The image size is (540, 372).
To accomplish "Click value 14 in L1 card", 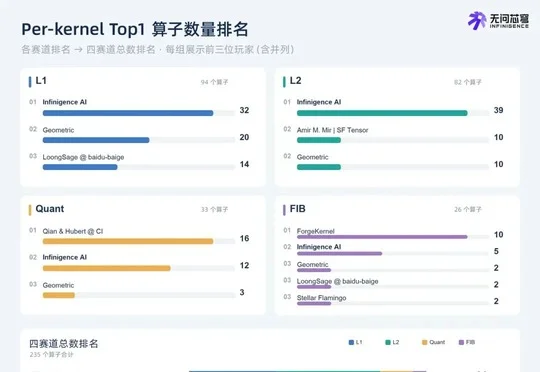I will [x=245, y=164].
